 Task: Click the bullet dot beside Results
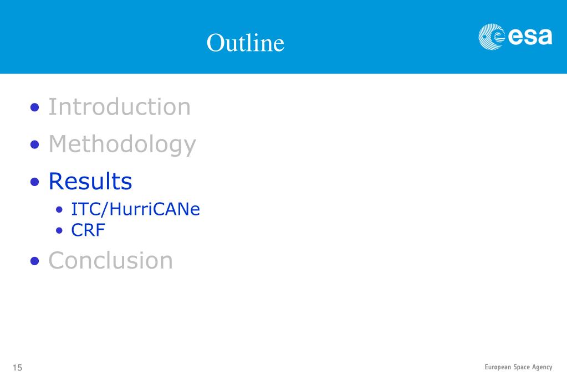[x=35, y=182]
